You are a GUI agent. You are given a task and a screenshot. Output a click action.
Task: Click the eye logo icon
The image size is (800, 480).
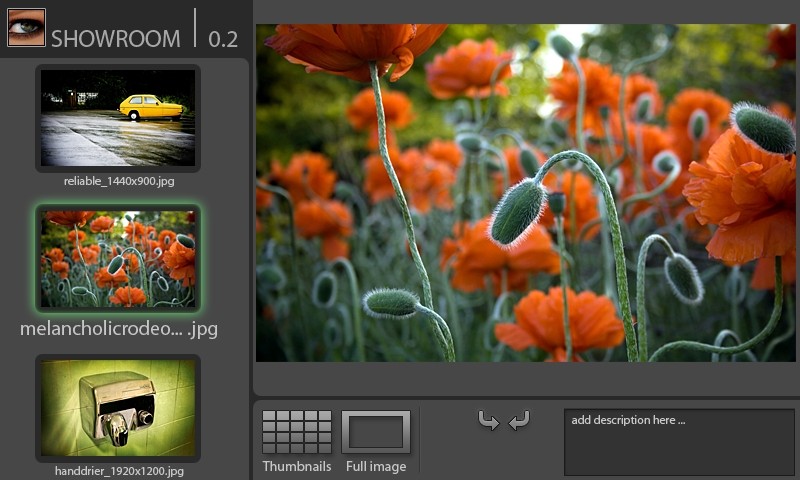[27, 28]
